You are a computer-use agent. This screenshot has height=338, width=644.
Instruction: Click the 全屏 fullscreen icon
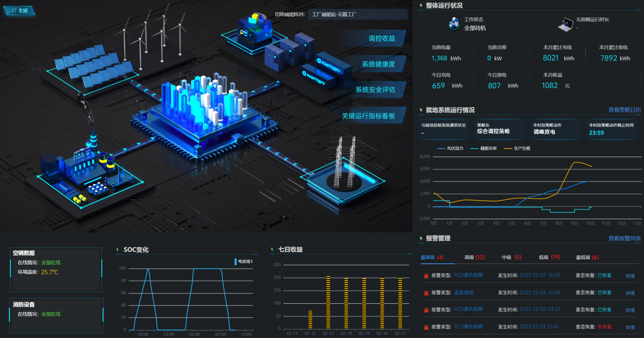click(14, 10)
